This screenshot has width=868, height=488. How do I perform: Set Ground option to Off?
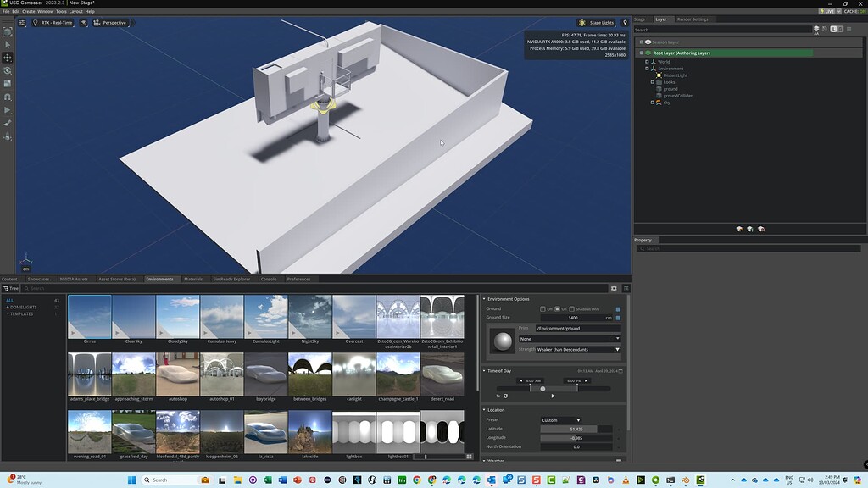coord(543,309)
